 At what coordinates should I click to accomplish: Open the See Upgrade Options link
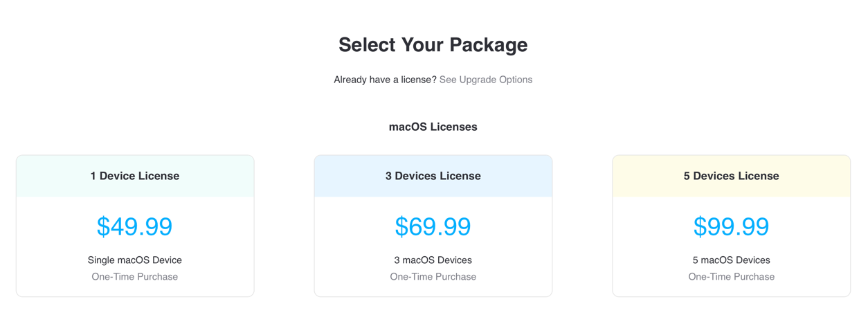tap(485, 80)
